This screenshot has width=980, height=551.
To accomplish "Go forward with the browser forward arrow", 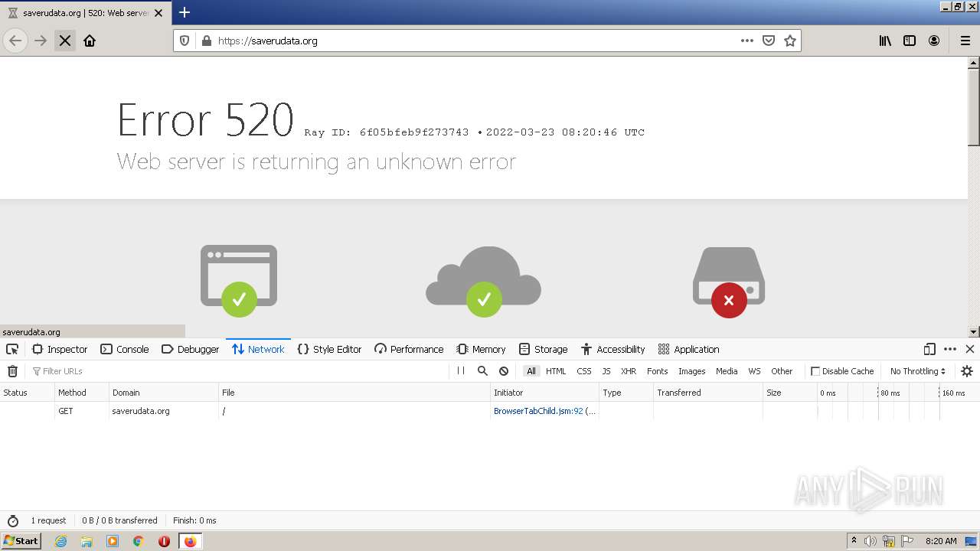I will 41,41.
